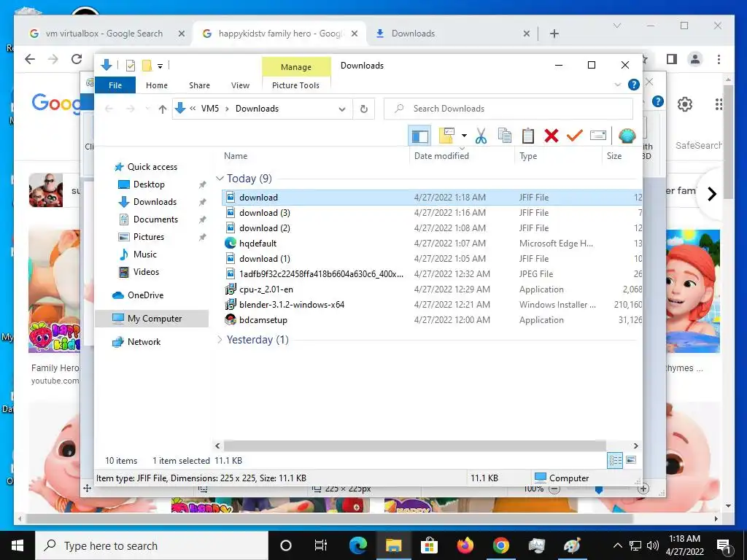This screenshot has width=747, height=560.
Task: Open Chrome menu three dots
Action: tap(719, 59)
